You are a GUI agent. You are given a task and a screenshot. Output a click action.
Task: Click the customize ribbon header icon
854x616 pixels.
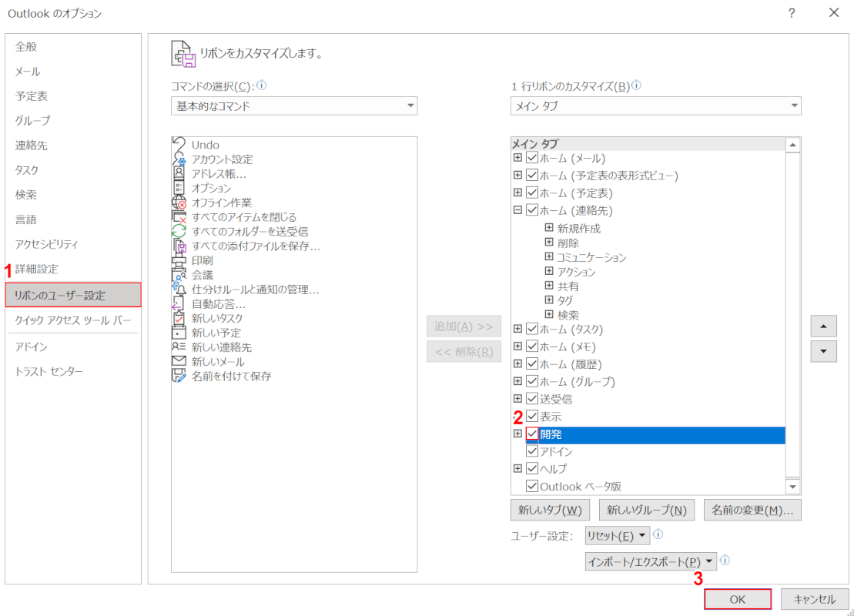(x=183, y=54)
